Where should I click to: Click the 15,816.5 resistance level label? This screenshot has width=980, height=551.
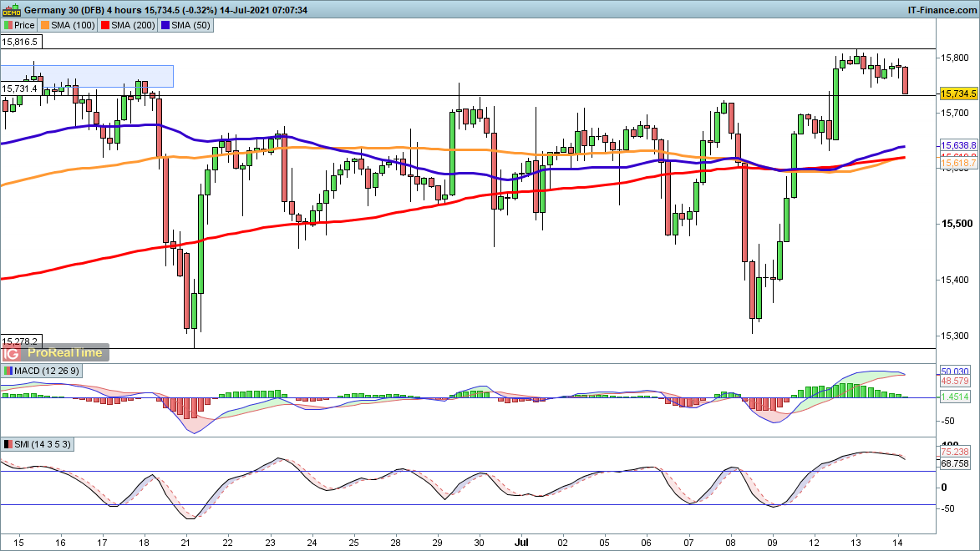[20, 42]
